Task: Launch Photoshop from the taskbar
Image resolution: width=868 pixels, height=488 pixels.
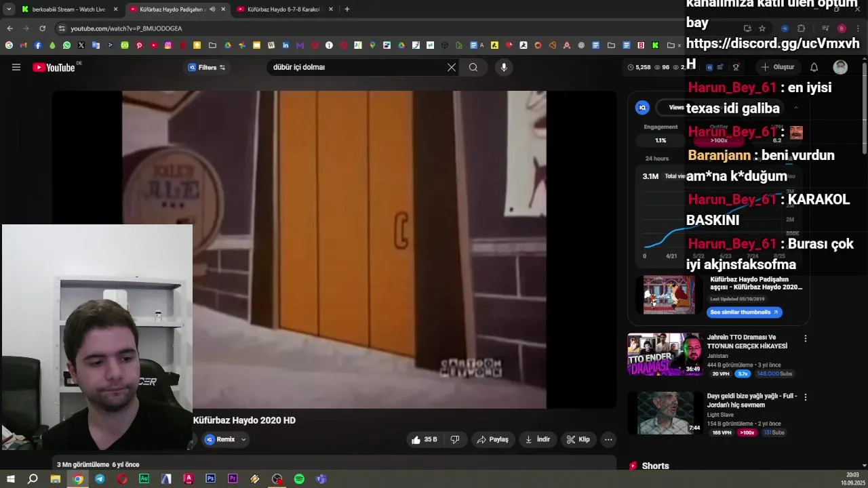Action: click(x=210, y=479)
